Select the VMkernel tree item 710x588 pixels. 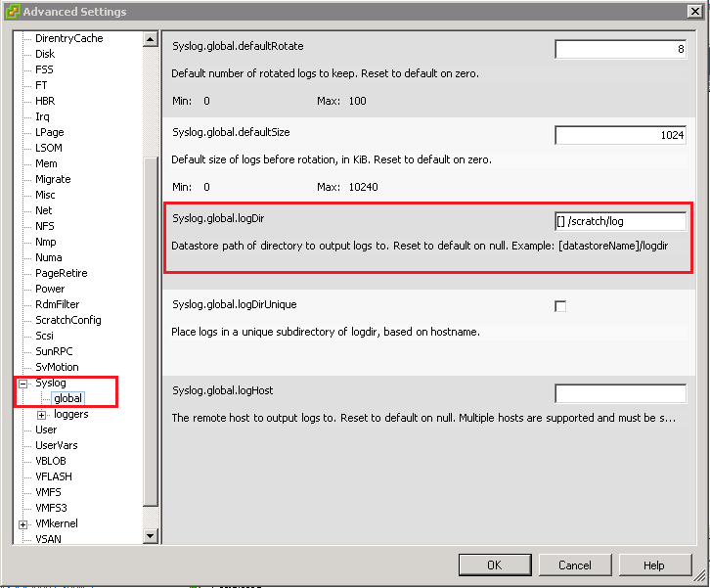(57, 523)
